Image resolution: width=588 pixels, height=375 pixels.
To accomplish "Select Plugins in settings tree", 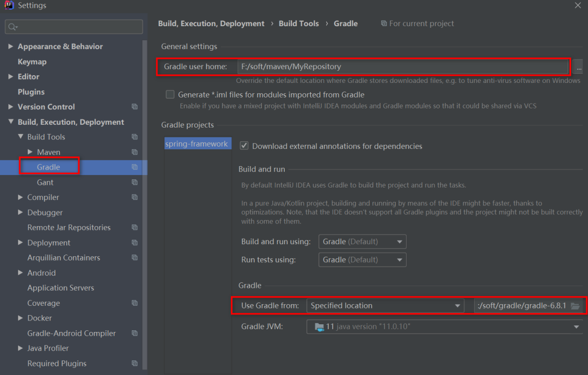I will (31, 92).
